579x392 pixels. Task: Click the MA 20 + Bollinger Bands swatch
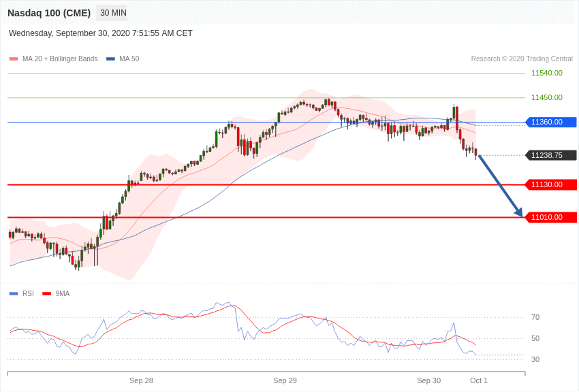pyautogui.click(x=14, y=59)
